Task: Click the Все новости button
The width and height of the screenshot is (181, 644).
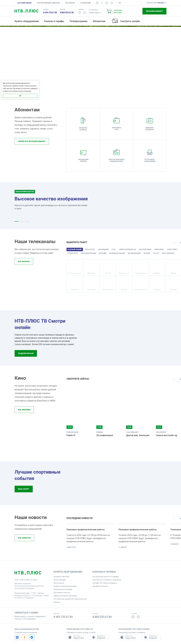Action: point(24,538)
